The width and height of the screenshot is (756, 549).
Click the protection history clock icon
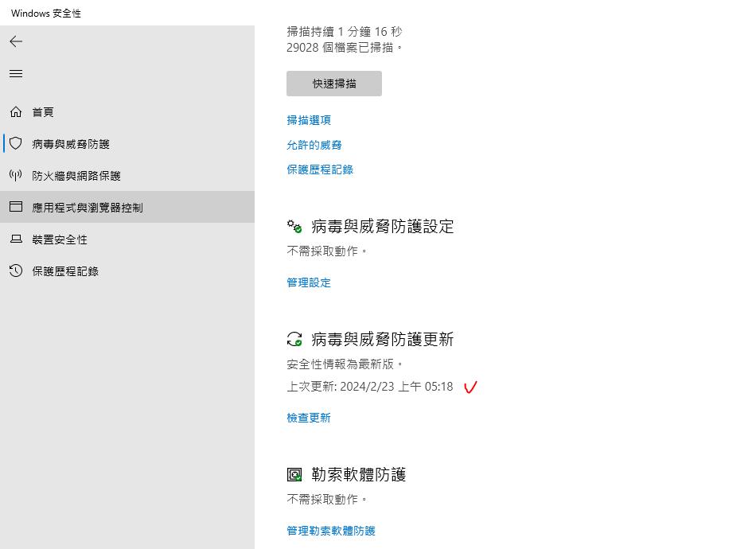click(16, 271)
